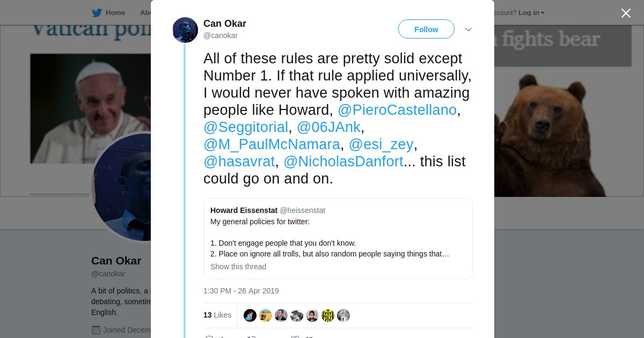The width and height of the screenshot is (644, 338).
Task: Open first liker's avatar with black background
Action: pos(250,315)
